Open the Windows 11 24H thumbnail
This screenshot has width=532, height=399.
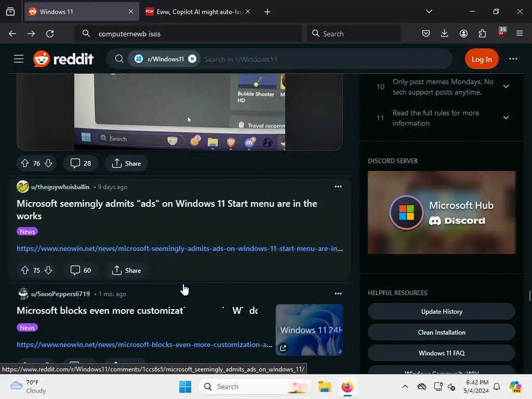pos(309,330)
